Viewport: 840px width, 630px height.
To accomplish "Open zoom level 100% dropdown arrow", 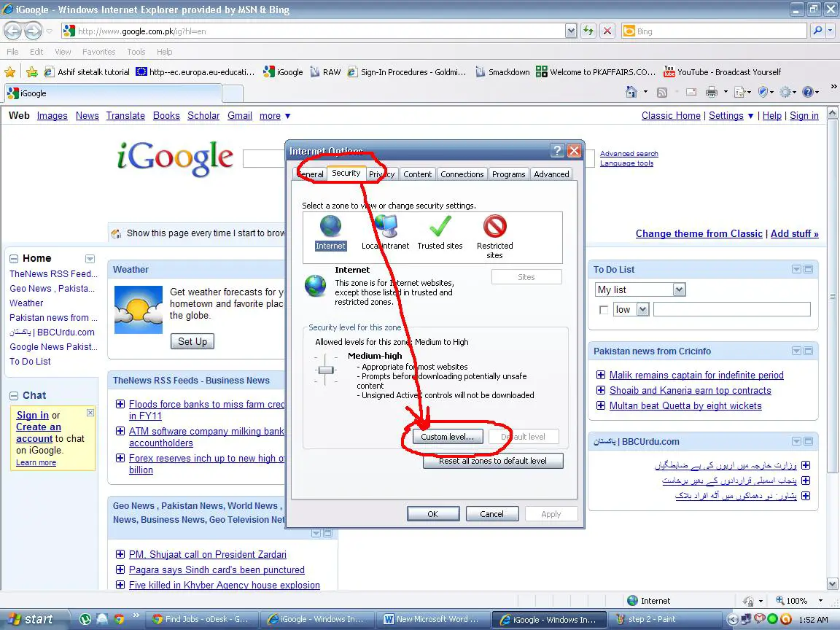I will coord(820,601).
